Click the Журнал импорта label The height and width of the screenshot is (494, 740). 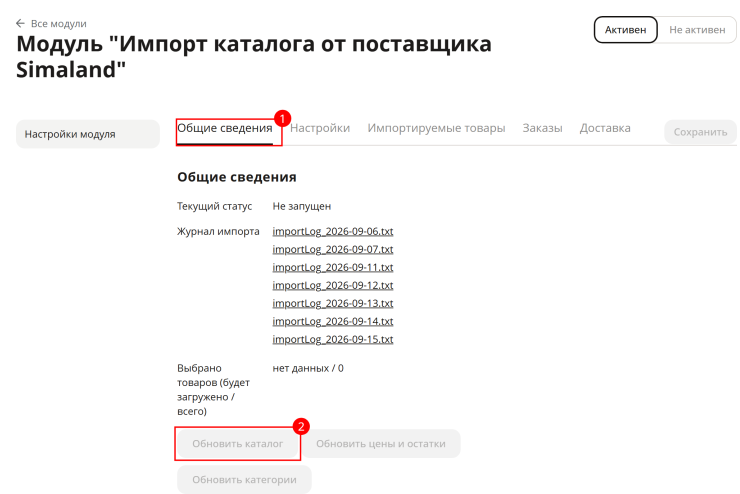pos(218,231)
